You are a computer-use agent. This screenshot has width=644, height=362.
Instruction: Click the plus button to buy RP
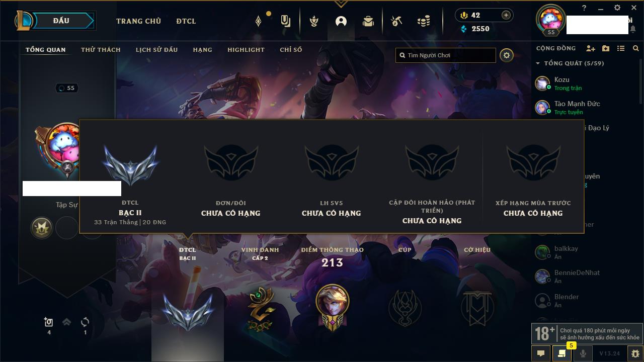click(x=506, y=15)
